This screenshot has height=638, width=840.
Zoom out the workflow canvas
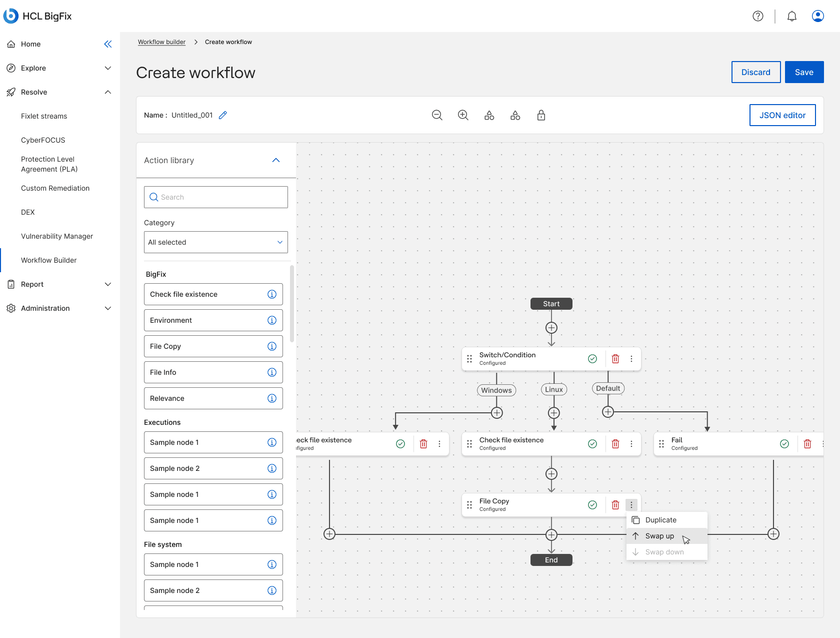pos(437,115)
